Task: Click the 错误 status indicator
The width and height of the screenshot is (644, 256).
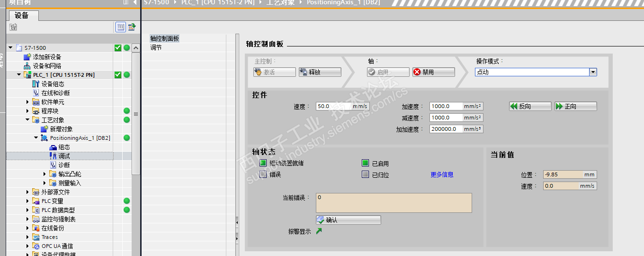Action: click(263, 174)
